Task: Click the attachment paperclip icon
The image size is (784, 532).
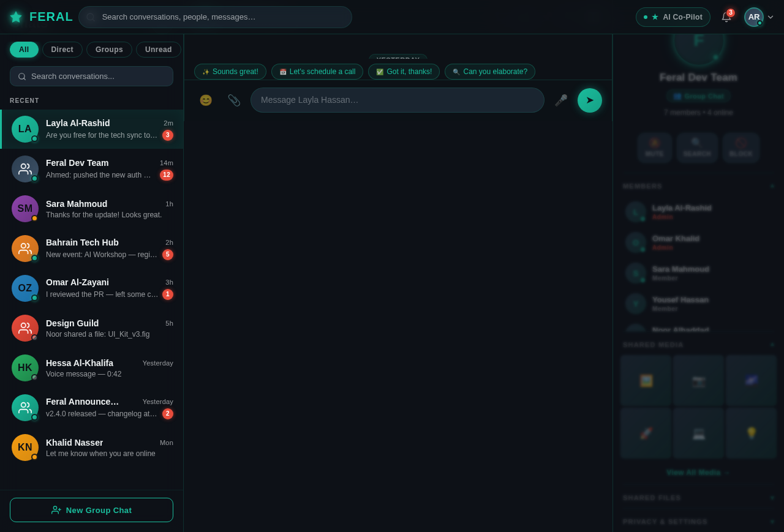Action: point(234,100)
